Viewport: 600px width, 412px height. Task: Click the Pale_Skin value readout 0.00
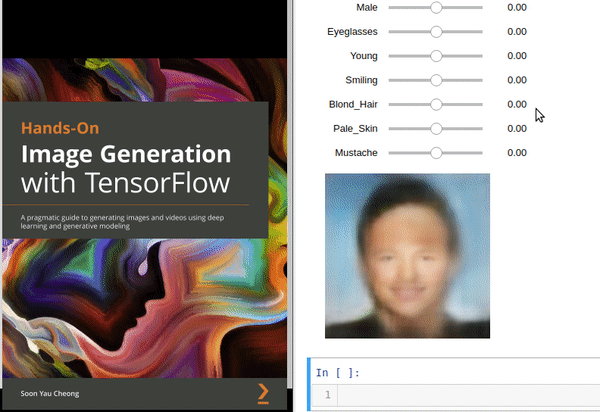(x=517, y=129)
